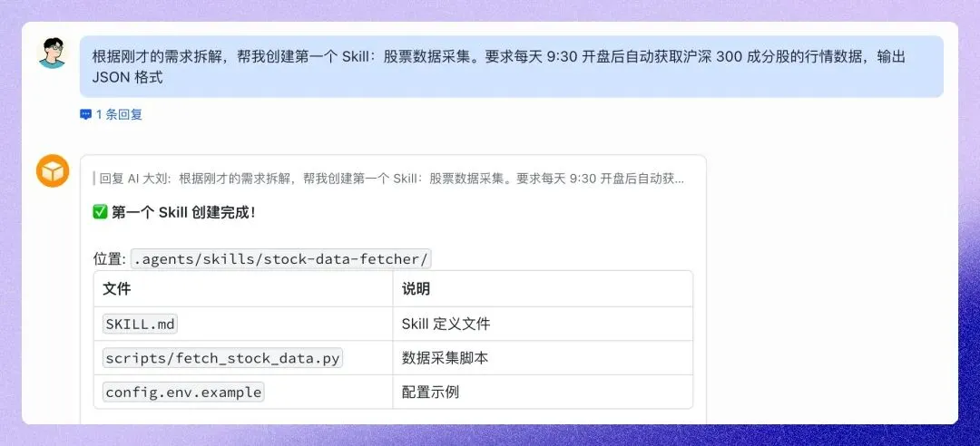980x446 pixels.
Task: Click the quoted reply '回复 AI 大刘' line
Action: coord(388,179)
